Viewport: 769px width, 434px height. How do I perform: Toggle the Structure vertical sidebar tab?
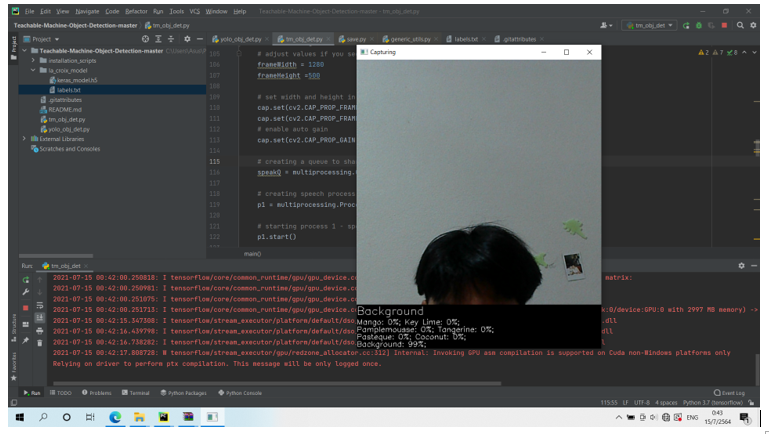(x=13, y=328)
